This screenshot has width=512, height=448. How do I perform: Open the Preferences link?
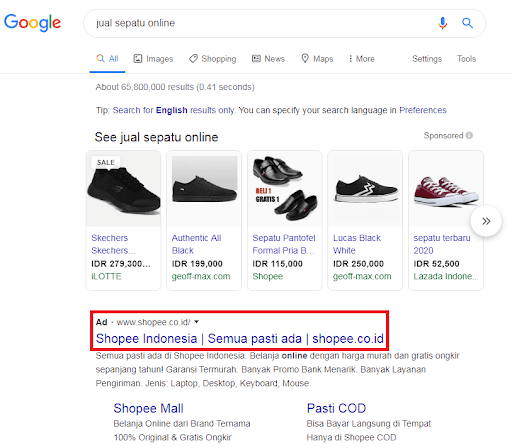[423, 110]
